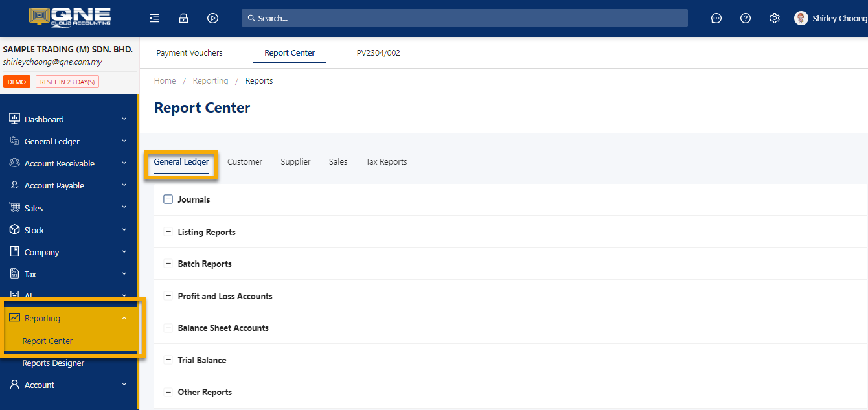This screenshot has width=868, height=410.
Task: Click the Dashboard monitor icon
Action: point(14,119)
